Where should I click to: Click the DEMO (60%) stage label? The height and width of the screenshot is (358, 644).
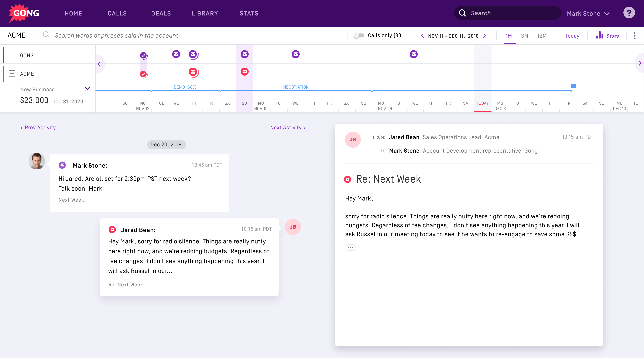click(x=186, y=87)
